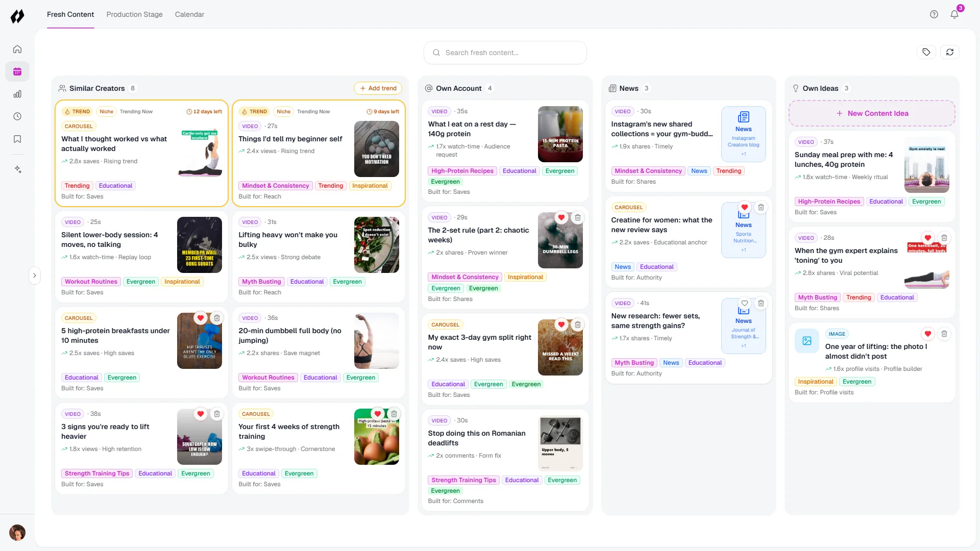Toggle heart on 'My exact 3-day gym split'
980x551 pixels.
coord(561,324)
